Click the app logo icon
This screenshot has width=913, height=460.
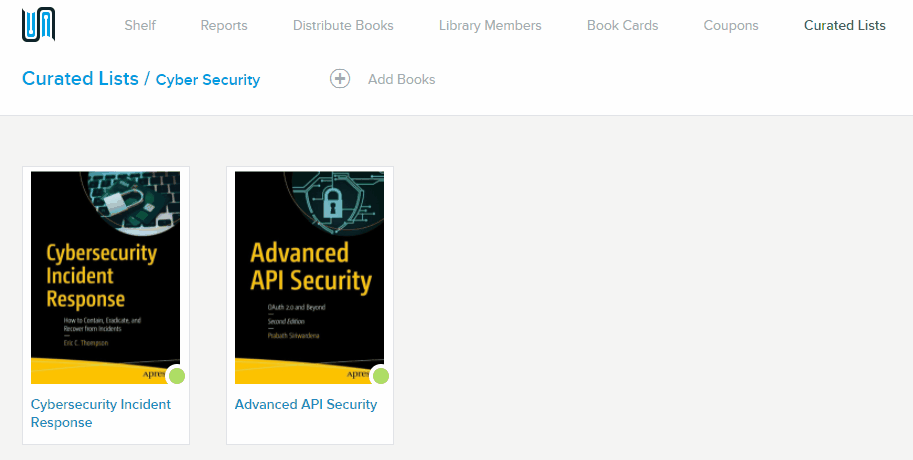(38, 25)
